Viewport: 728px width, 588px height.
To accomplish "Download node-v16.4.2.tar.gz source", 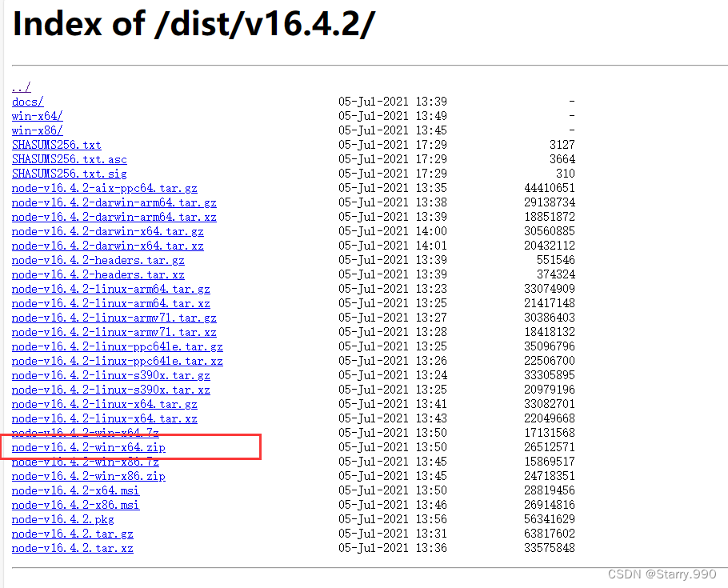I will tap(73, 533).
